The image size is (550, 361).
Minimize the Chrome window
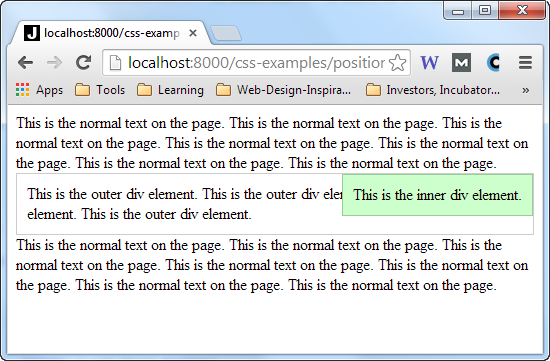(458, 10)
